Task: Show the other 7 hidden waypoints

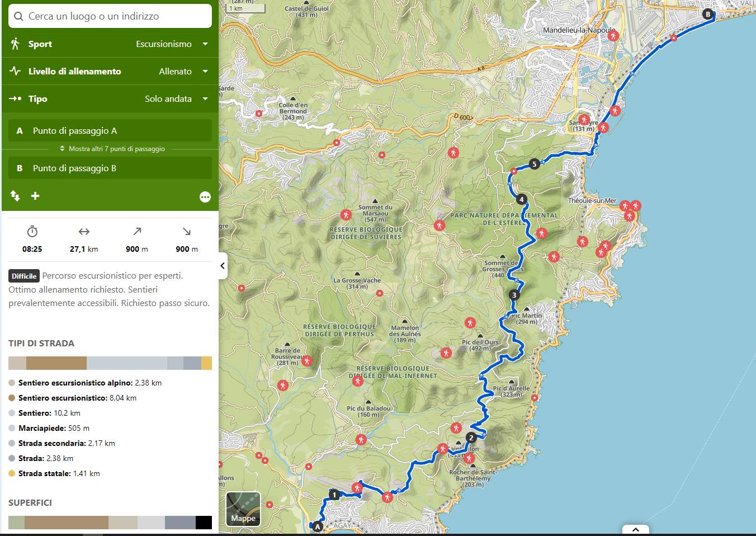Action: click(x=112, y=149)
